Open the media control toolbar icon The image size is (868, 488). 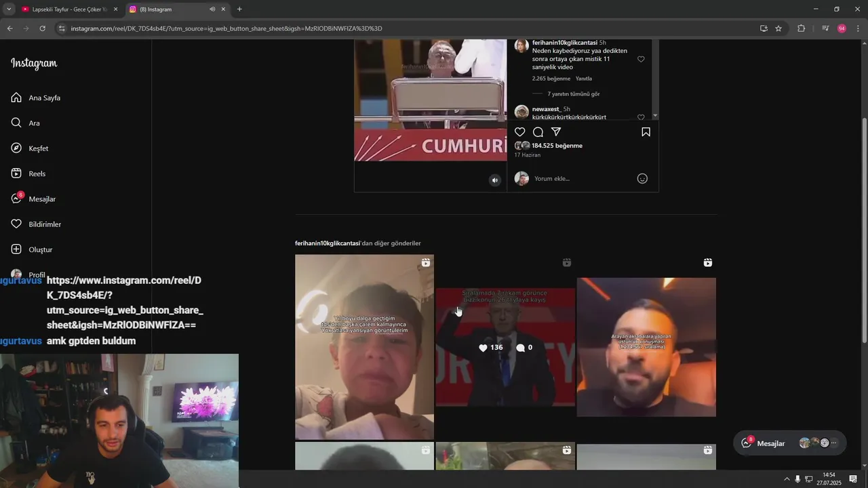pos(825,28)
